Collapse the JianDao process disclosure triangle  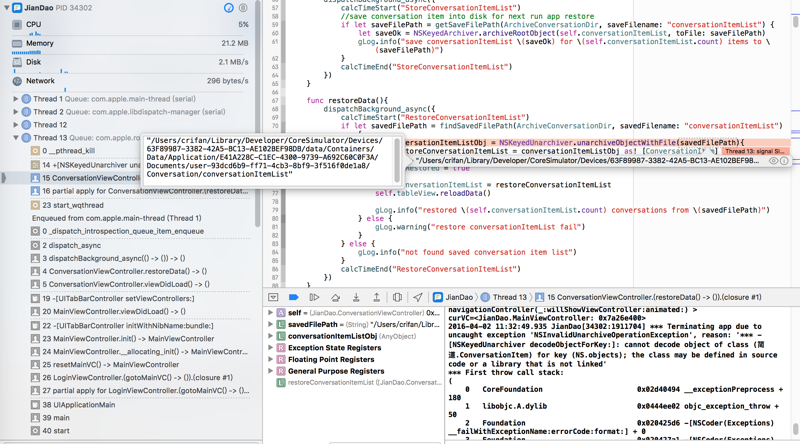click(x=7, y=8)
